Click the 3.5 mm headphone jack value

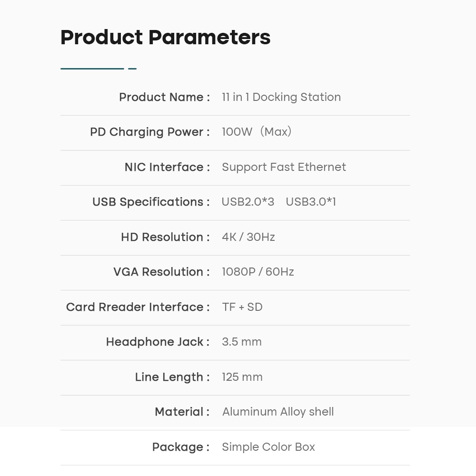pos(242,342)
